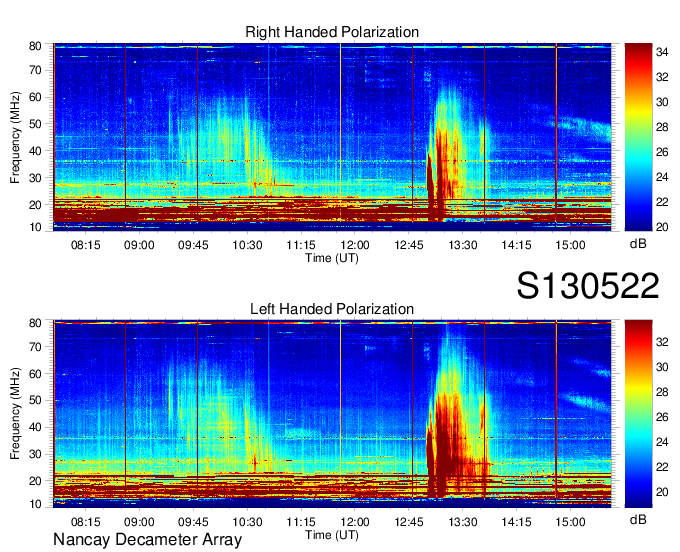
Task: Click the 12:45 tick on the Left Handed plot
Action: tap(409, 522)
